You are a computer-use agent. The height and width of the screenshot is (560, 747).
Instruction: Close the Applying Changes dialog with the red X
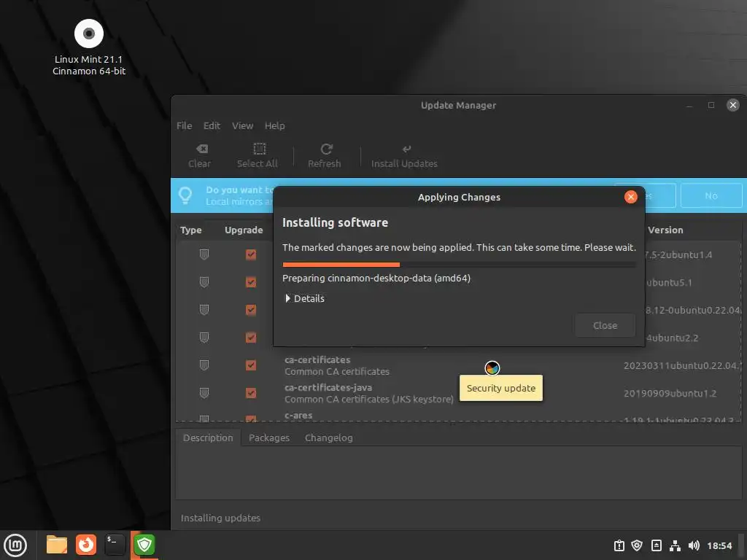tap(631, 197)
